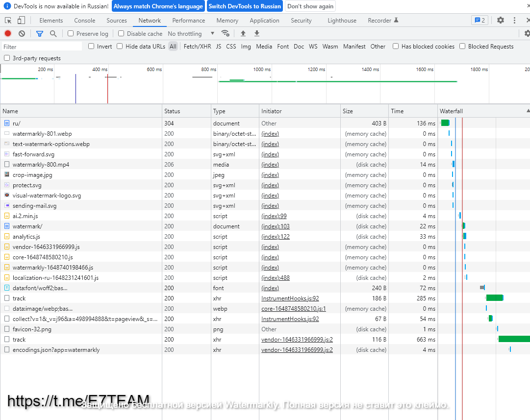Screen dimensions: 530x420
Task: Select the favicon-32.png file icon
Action: (x=7, y=329)
